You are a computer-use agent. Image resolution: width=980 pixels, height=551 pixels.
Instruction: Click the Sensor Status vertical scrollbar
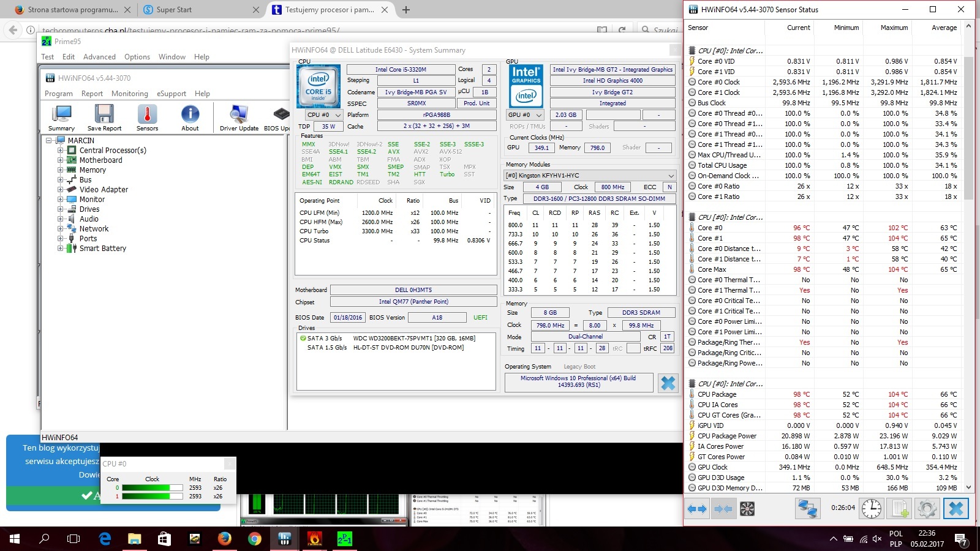coord(968,127)
